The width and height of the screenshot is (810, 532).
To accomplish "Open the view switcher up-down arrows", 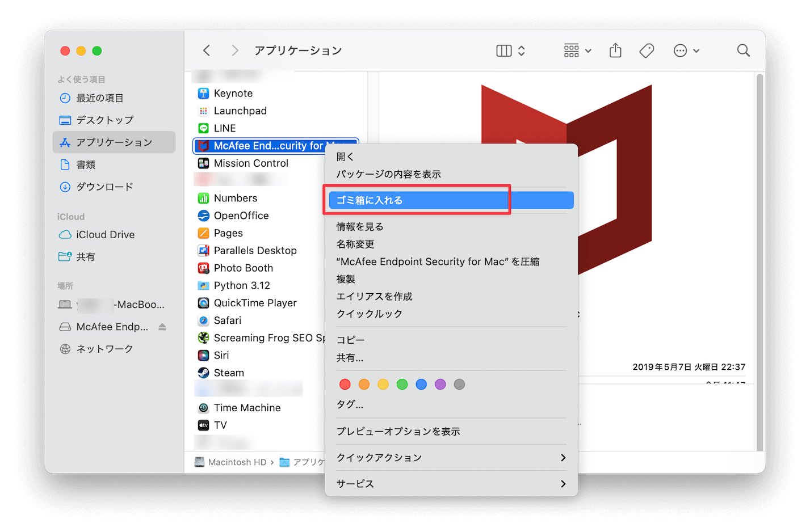I will coord(522,50).
